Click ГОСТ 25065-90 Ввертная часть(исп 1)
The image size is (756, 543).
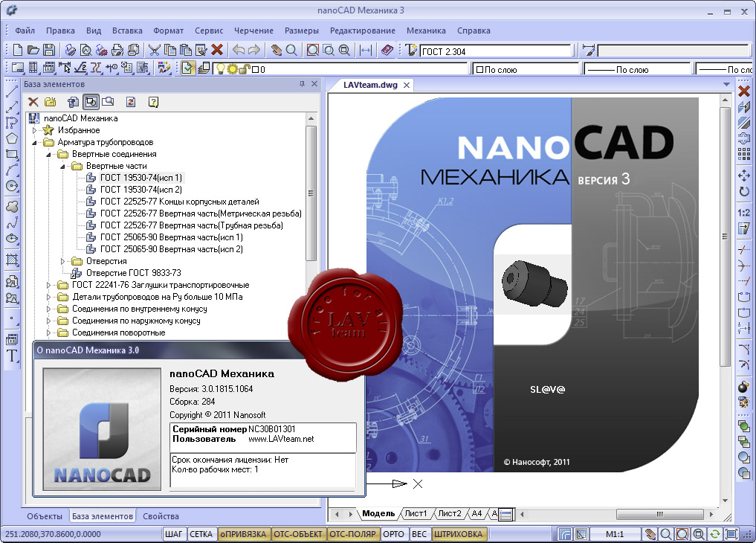pos(171,237)
